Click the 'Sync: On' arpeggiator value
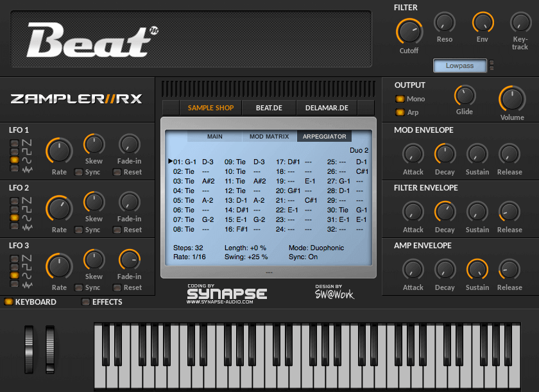 [303, 257]
